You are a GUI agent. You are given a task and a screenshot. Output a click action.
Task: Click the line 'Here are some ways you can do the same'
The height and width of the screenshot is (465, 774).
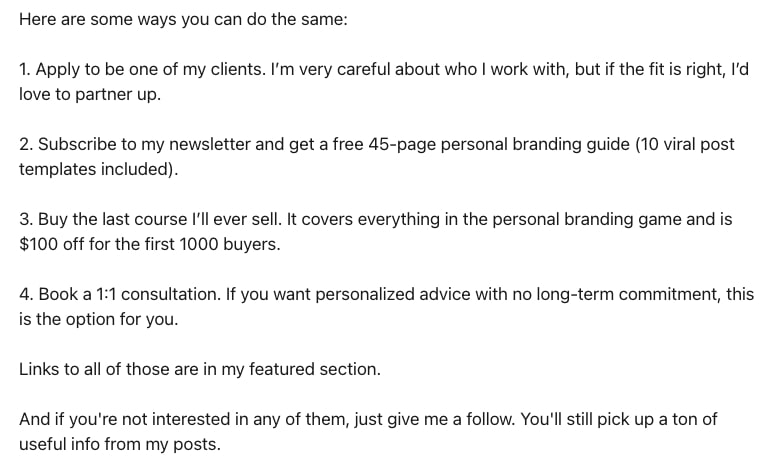183,20
